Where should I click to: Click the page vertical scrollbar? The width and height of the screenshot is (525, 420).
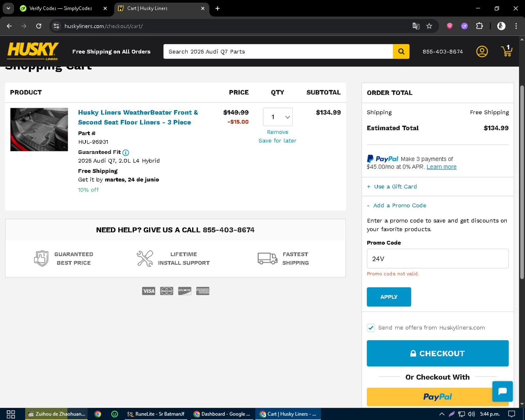[x=522, y=182]
